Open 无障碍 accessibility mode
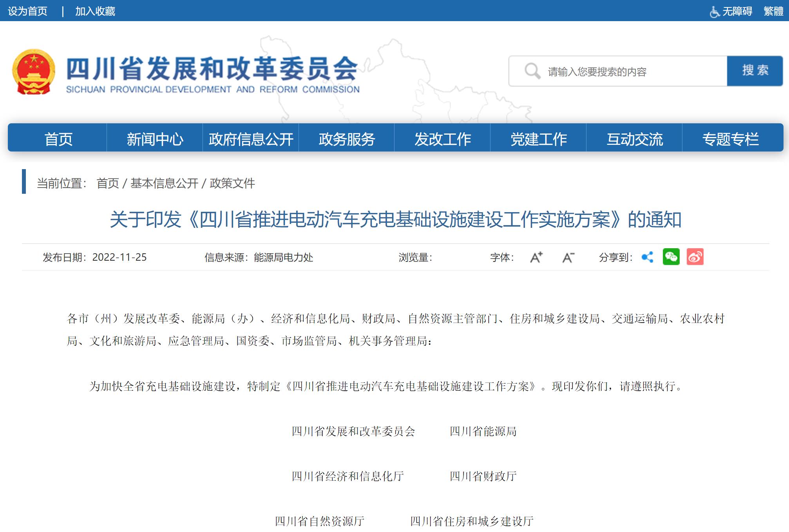Screen dimensions: 789x532 tap(737, 11)
